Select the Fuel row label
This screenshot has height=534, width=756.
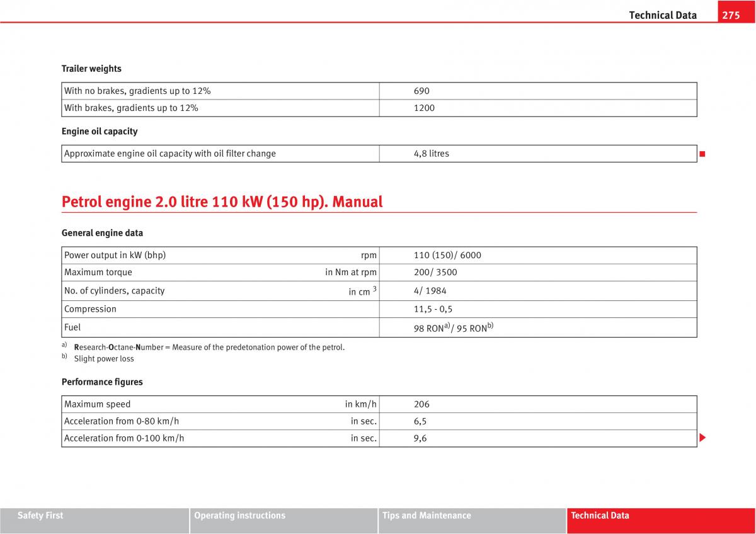pos(72,327)
